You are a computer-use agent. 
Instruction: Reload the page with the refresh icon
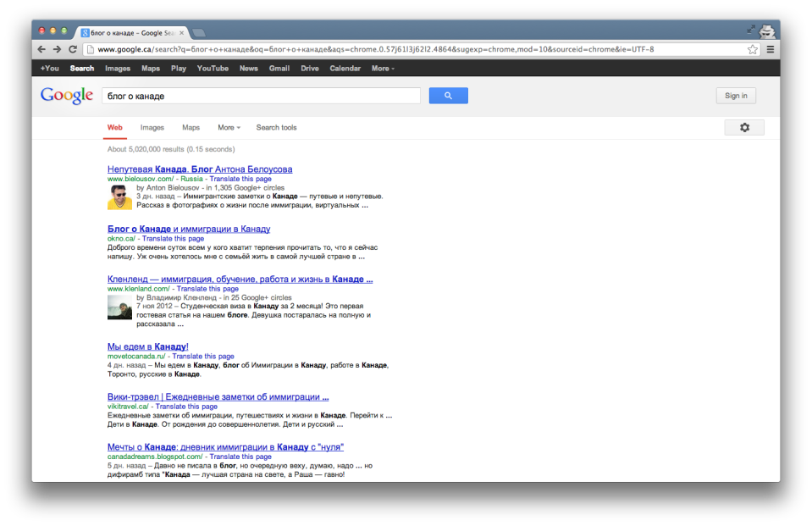coord(73,49)
